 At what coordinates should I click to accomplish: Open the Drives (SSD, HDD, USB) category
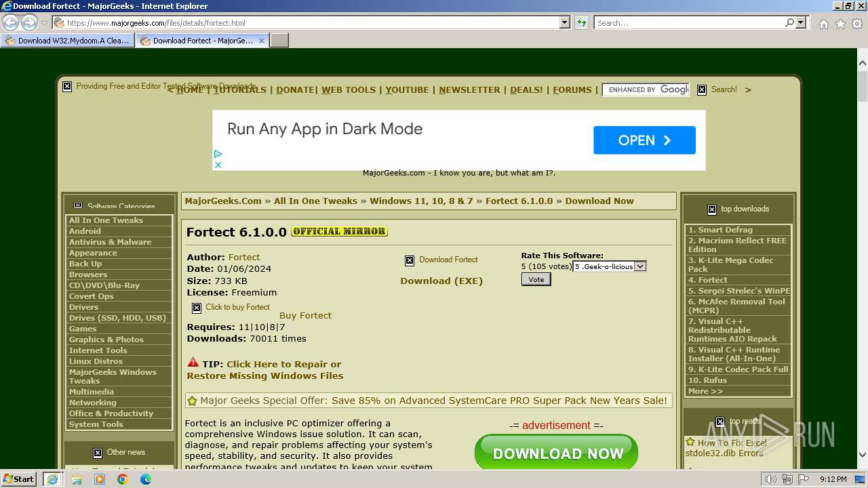point(119,318)
